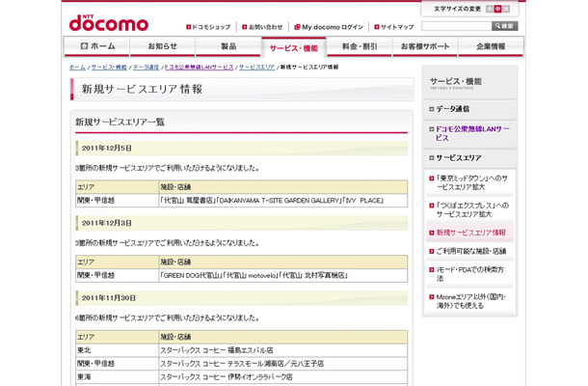This screenshot has width=588, height=386.
Task: Open the 料金・割引 navigation tab
Action: coord(360,46)
